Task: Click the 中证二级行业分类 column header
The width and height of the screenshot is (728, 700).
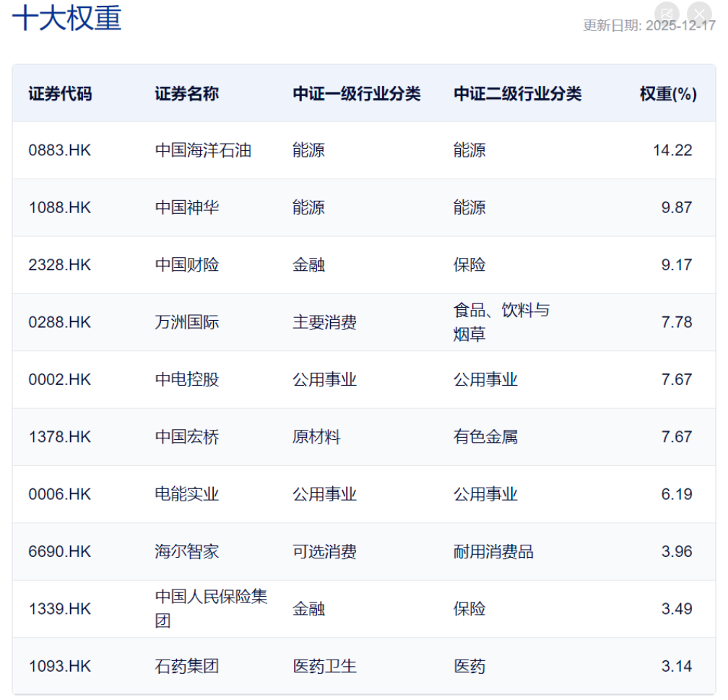Action: (518, 93)
